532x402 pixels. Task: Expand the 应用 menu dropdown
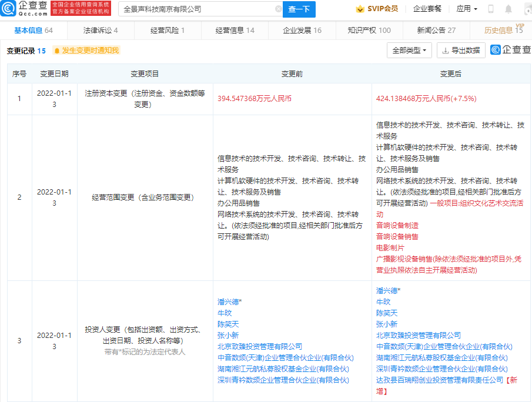467,9
